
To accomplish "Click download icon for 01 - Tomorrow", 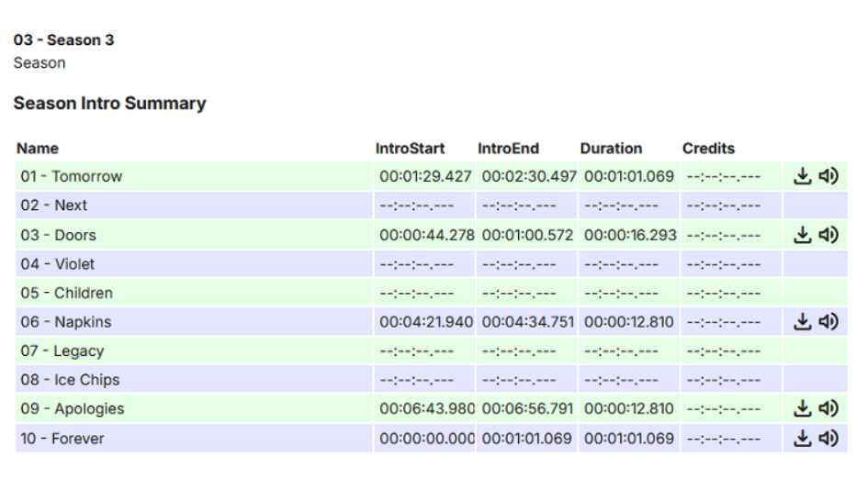I will (802, 176).
